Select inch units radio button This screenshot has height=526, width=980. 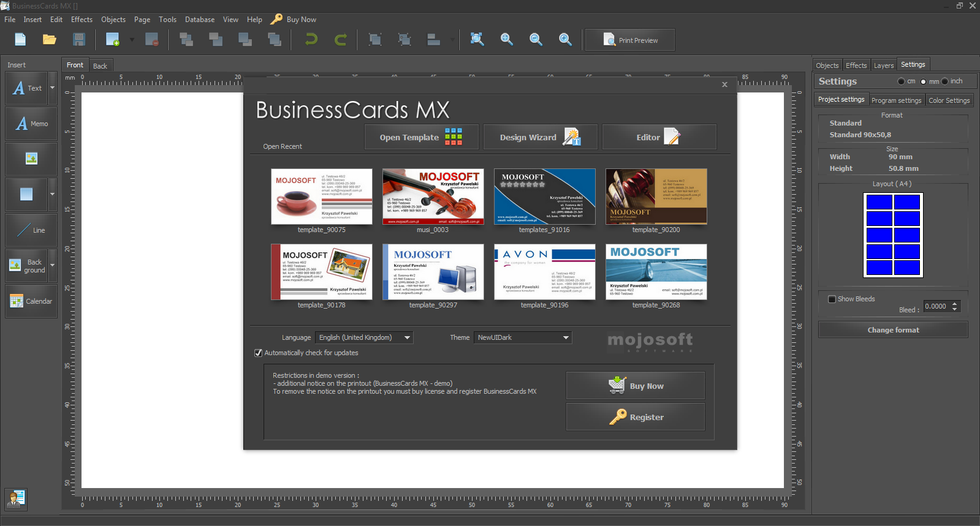(944, 81)
